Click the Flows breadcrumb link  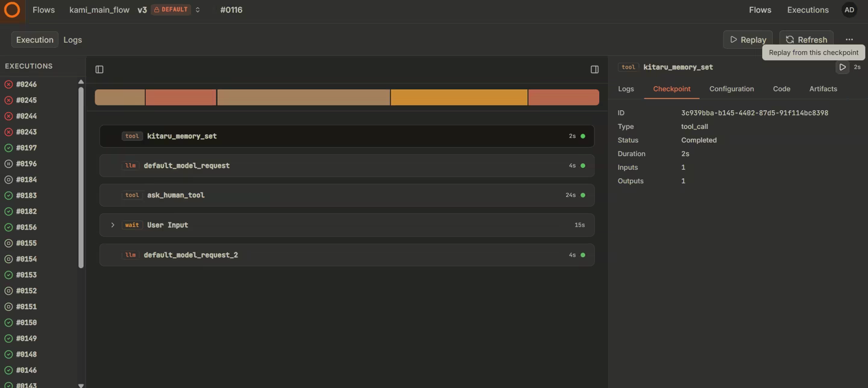(43, 10)
